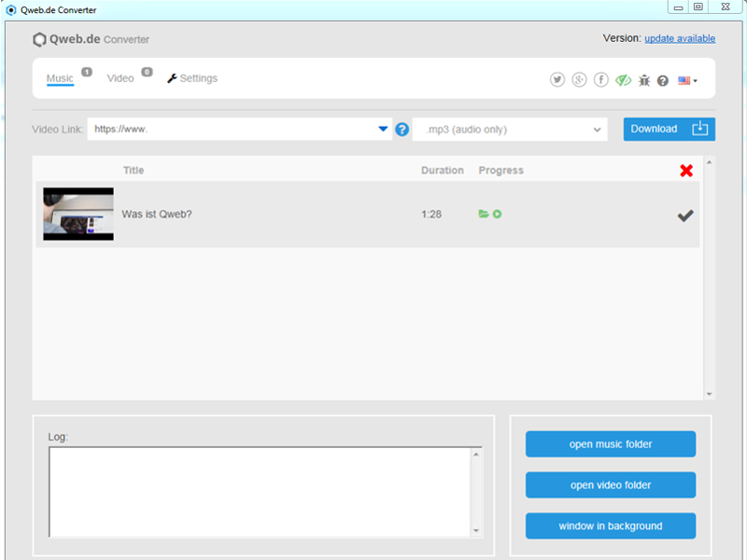
Task: Toggle the checkmark on 'Was ist Qweb?' row
Action: (685, 216)
